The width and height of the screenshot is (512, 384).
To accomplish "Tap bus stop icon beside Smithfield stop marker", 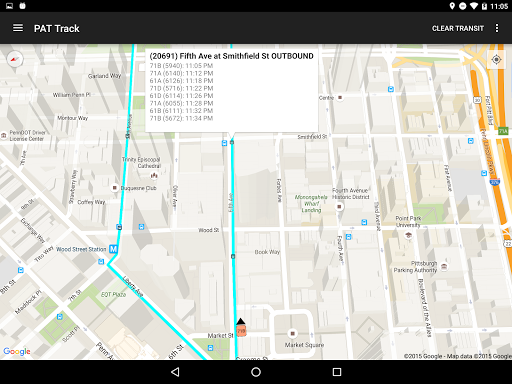I will pyautogui.click(x=224, y=143).
